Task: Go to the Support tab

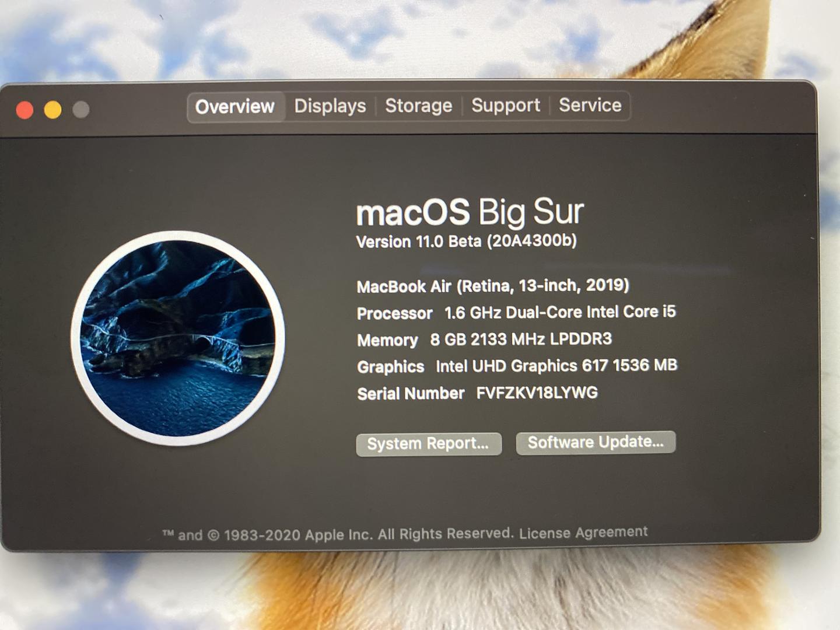Action: pyautogui.click(x=505, y=105)
